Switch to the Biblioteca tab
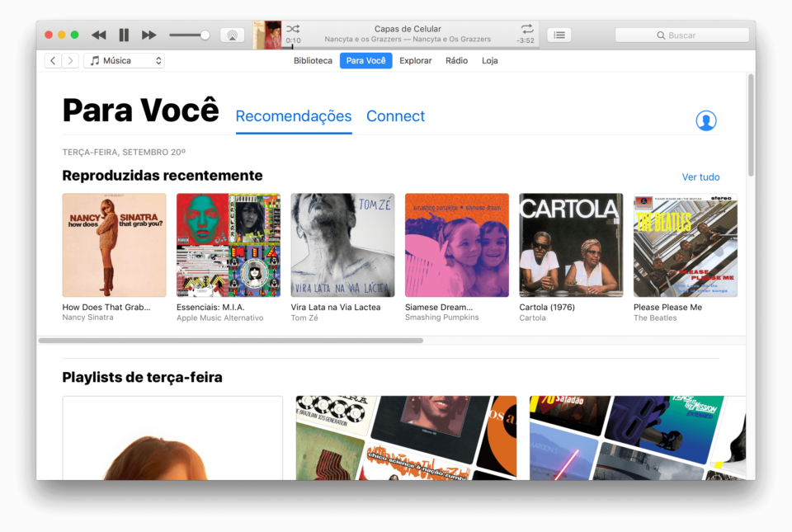 point(313,60)
